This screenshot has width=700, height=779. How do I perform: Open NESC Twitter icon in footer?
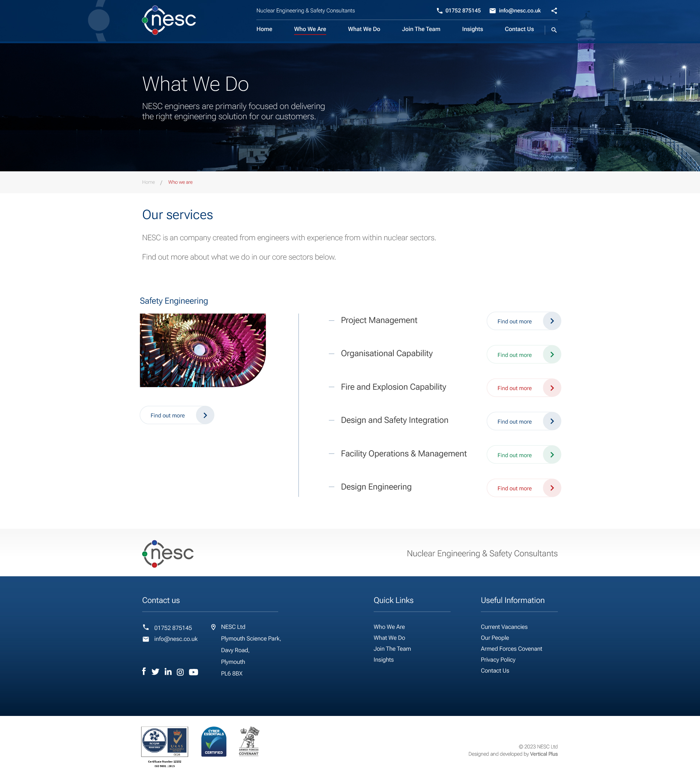coord(155,672)
